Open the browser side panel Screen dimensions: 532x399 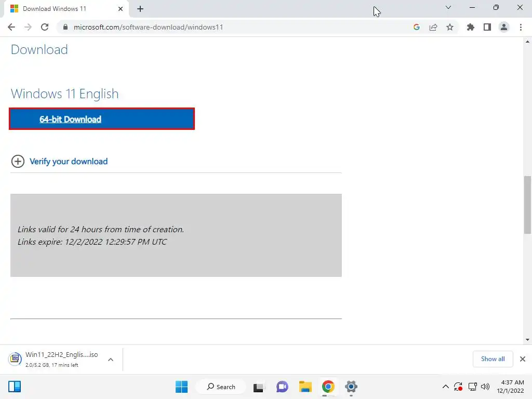pyautogui.click(x=487, y=27)
